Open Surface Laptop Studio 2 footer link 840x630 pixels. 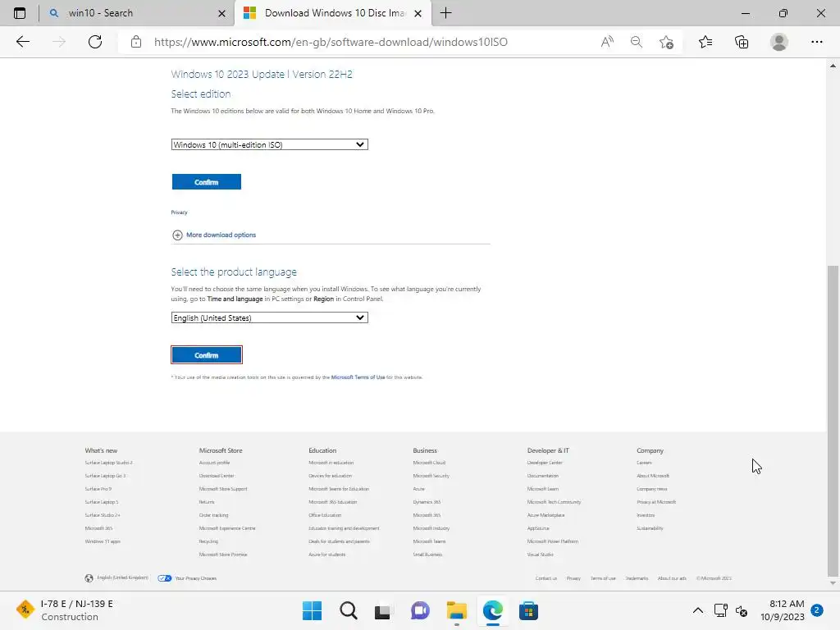(109, 463)
